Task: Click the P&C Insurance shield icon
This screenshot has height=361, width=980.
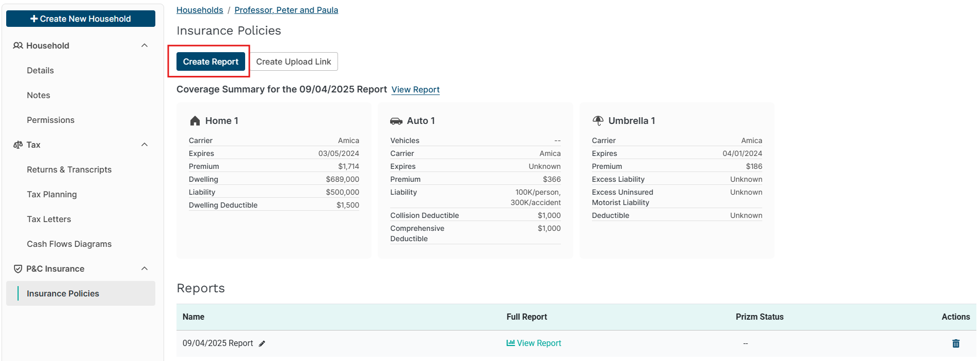Action: [18, 269]
